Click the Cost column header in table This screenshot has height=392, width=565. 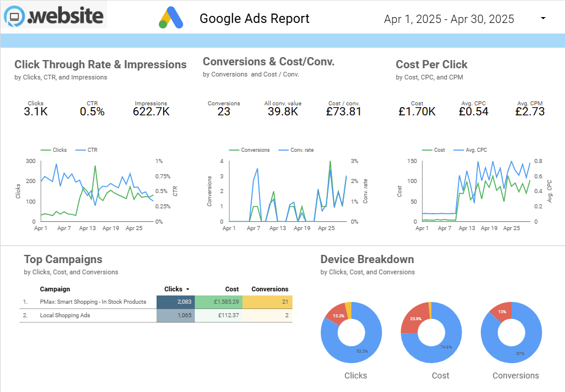click(x=232, y=289)
